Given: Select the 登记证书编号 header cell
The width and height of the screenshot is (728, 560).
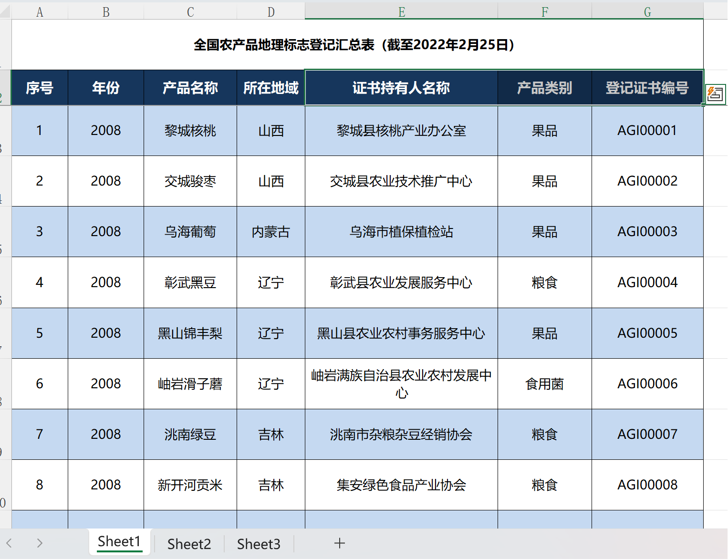Looking at the screenshot, I should pos(647,88).
